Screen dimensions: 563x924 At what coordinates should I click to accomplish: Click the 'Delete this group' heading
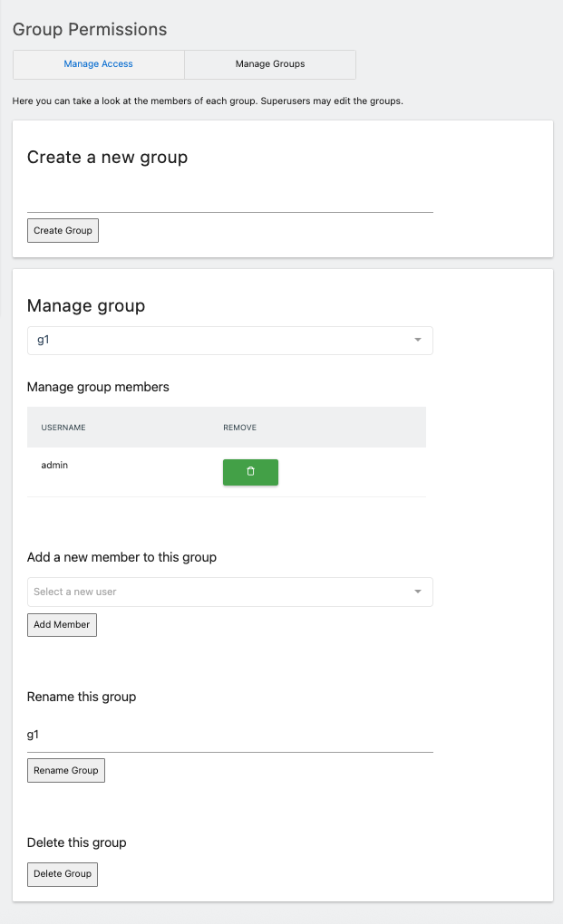(77, 842)
